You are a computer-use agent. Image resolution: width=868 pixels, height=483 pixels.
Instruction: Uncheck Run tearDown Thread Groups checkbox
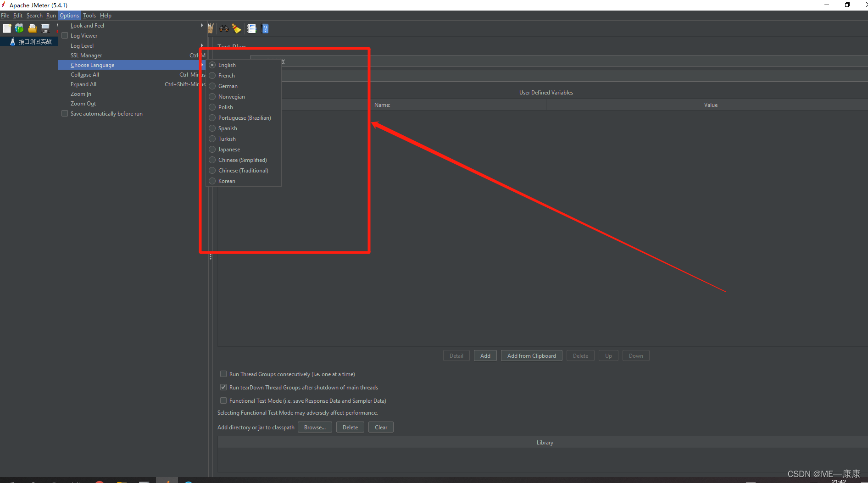[223, 388]
